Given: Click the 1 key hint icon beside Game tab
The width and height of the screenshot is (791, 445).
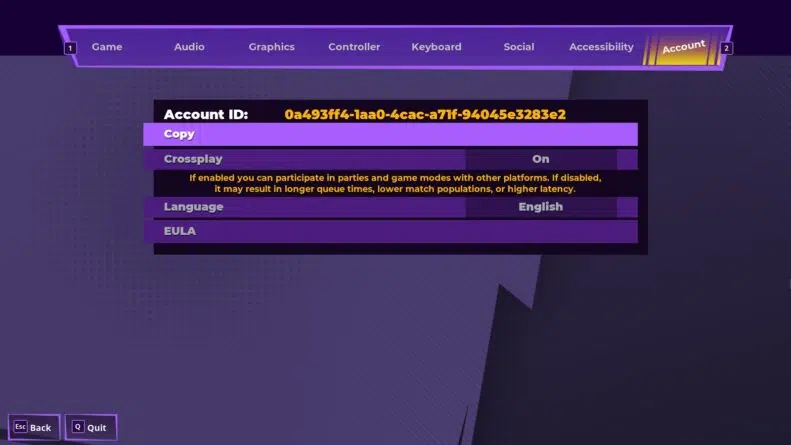Looking at the screenshot, I should [70, 48].
